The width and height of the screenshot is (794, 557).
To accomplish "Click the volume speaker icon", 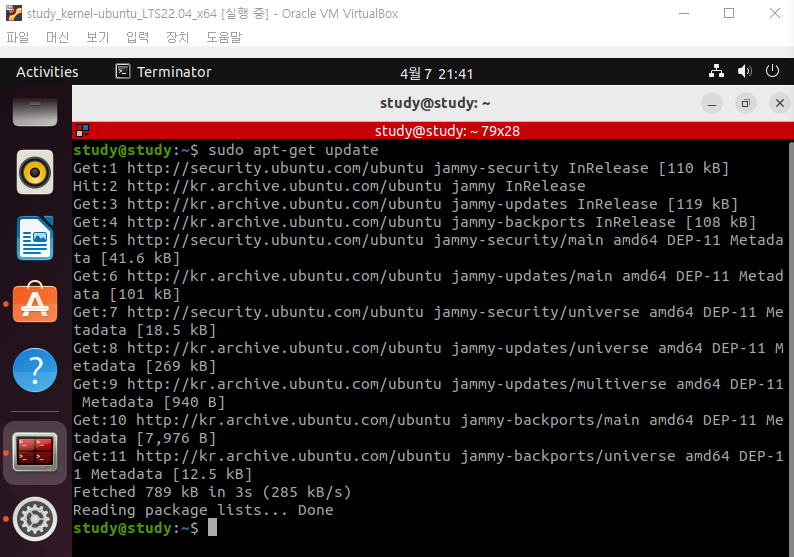I will click(x=744, y=71).
